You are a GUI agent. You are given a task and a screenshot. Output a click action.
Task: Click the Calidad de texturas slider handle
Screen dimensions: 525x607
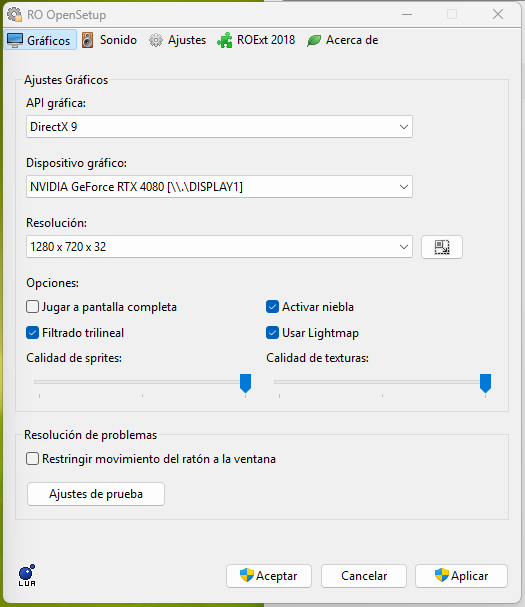tap(485, 383)
